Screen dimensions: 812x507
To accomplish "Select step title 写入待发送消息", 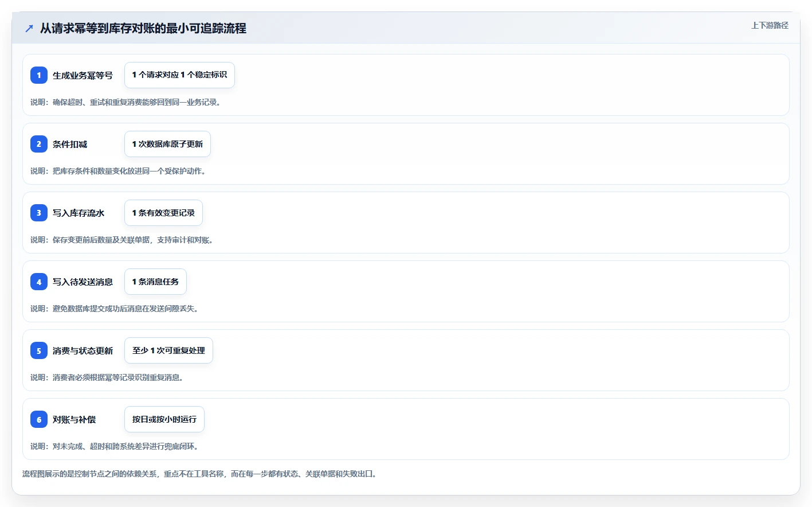I will click(83, 282).
